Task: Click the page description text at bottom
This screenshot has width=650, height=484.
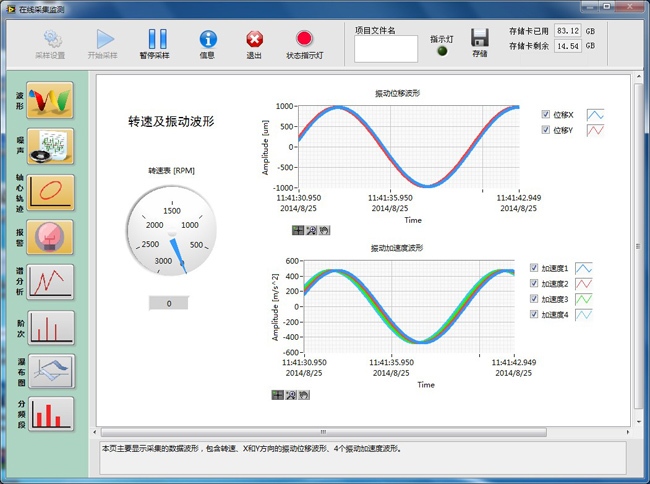Action: [x=252, y=448]
